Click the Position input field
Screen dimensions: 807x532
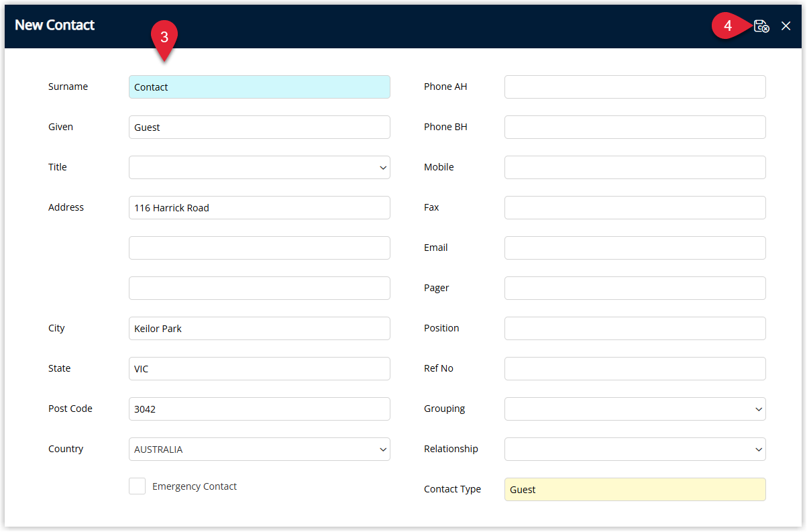point(635,329)
